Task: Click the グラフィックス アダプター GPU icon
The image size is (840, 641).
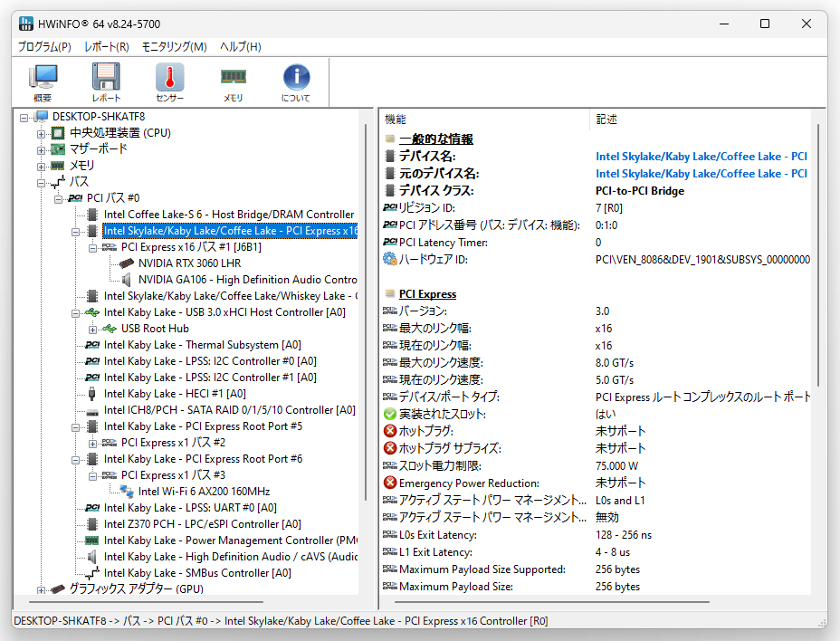Action: [x=58, y=589]
